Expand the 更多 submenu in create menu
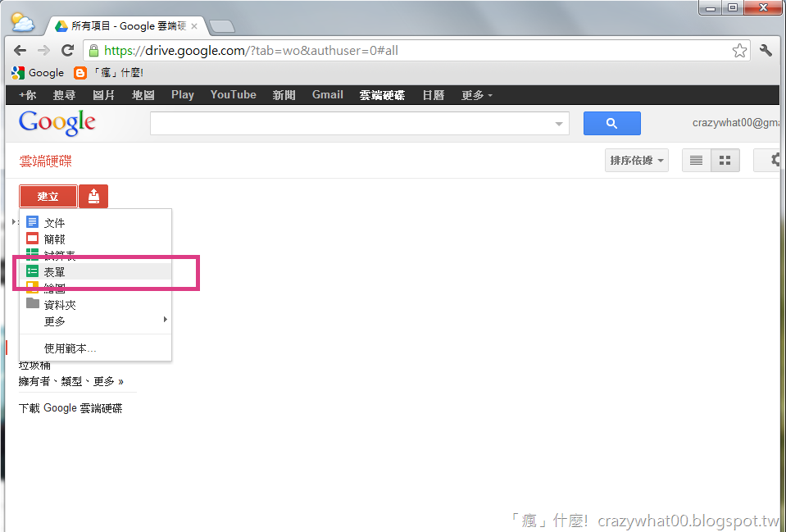 click(95, 321)
